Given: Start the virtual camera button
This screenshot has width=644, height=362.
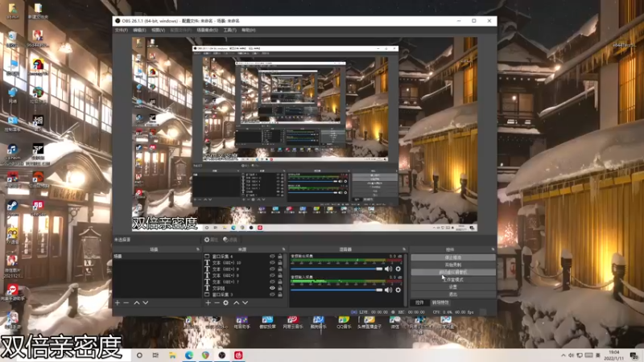Looking at the screenshot, I should (x=453, y=272).
